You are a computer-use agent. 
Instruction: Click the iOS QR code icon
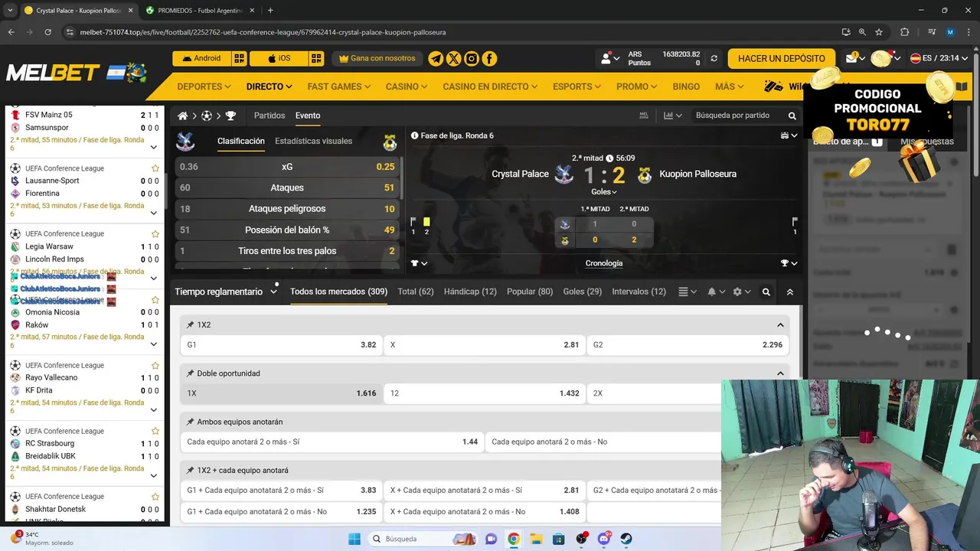point(316,58)
